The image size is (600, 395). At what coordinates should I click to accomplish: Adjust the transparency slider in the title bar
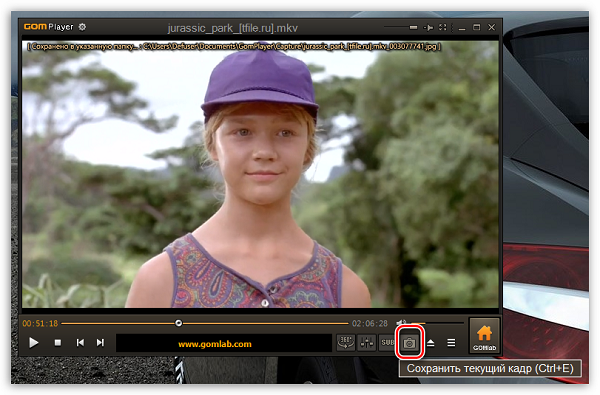401,27
